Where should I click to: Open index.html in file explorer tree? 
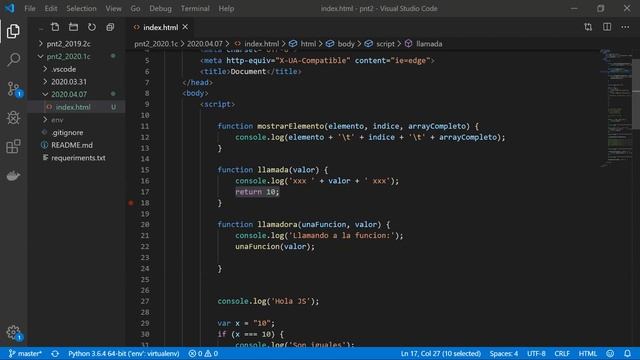coord(76,107)
